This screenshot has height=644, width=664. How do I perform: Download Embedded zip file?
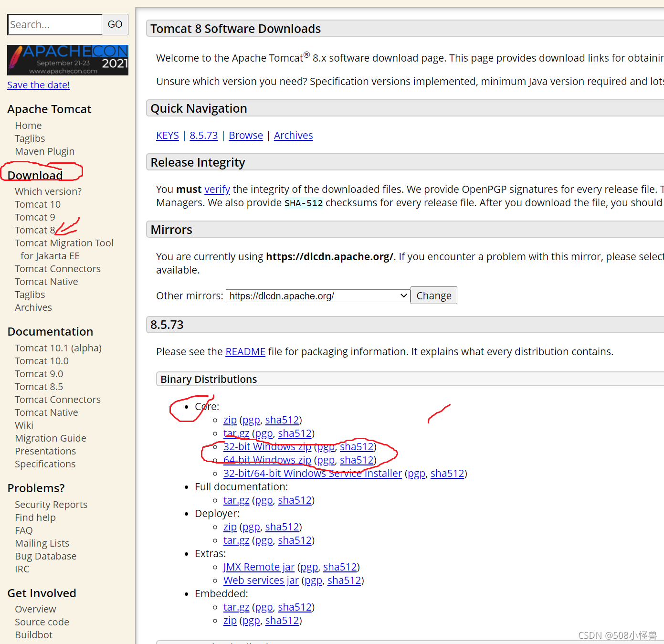click(x=230, y=621)
